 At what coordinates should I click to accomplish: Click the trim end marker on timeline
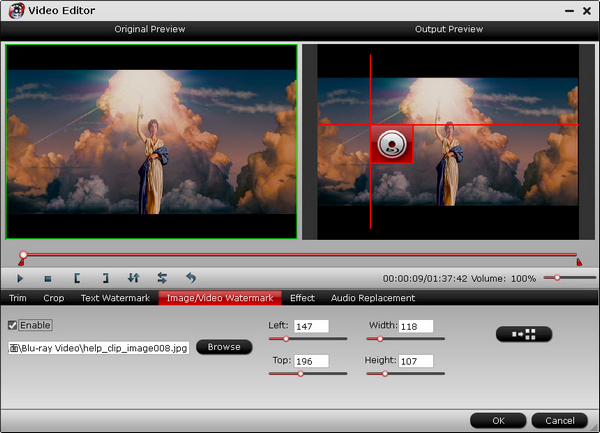[x=579, y=262]
